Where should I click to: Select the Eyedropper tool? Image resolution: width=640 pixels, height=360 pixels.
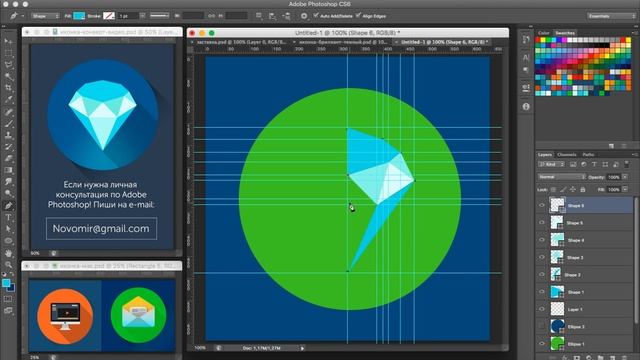coord(8,99)
